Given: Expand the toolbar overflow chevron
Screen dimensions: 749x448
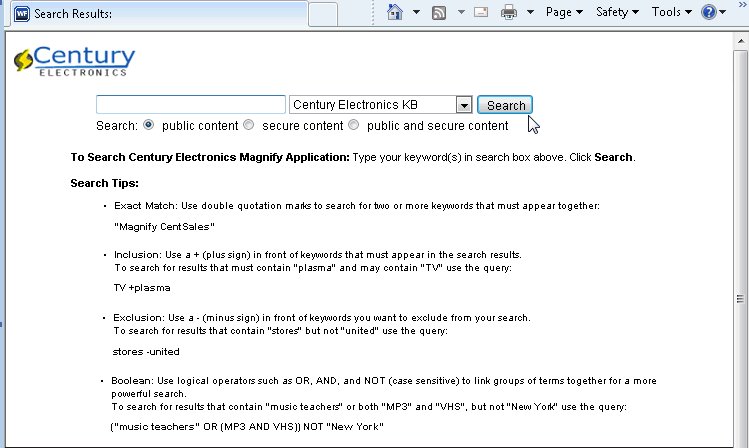Looking at the screenshot, I should click(x=743, y=4).
